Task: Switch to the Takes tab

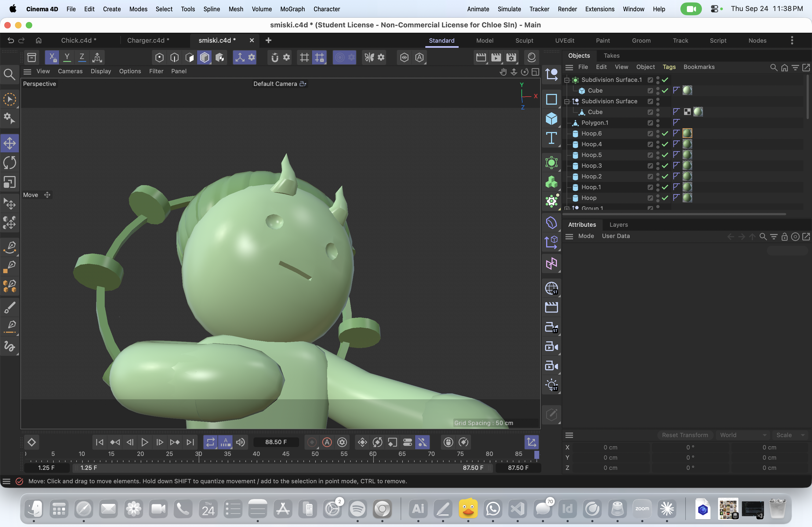Action: 611,56
